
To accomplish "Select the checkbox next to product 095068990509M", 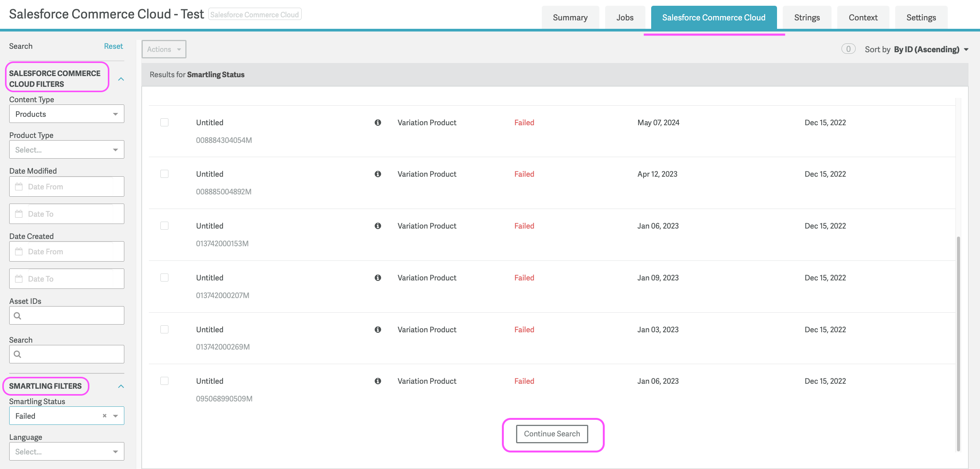I will click(165, 381).
